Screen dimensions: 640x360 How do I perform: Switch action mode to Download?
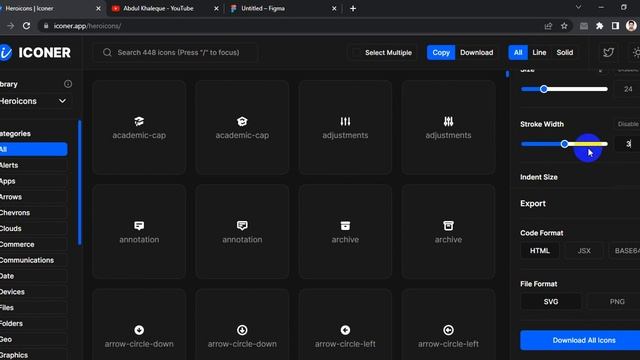[x=476, y=52]
